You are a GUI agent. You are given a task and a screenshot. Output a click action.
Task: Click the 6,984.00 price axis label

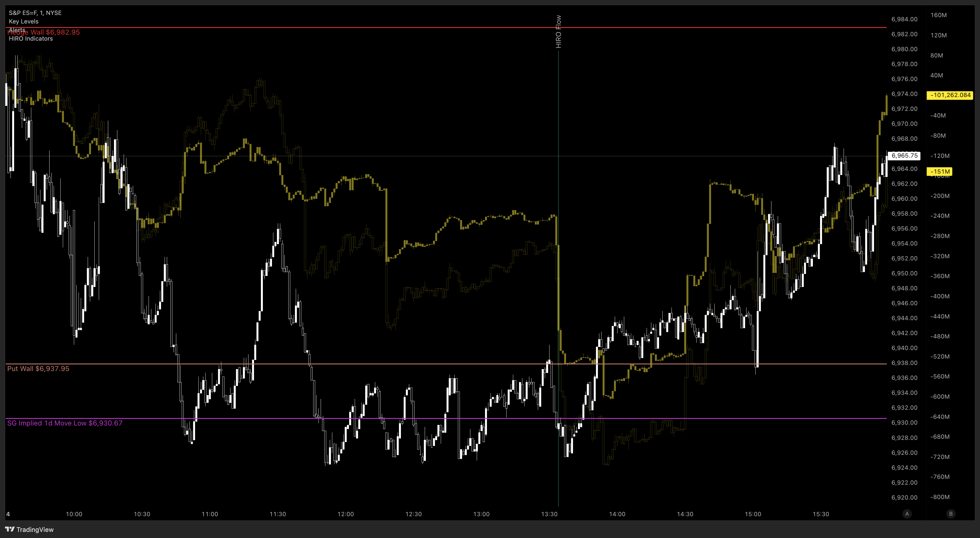point(904,19)
